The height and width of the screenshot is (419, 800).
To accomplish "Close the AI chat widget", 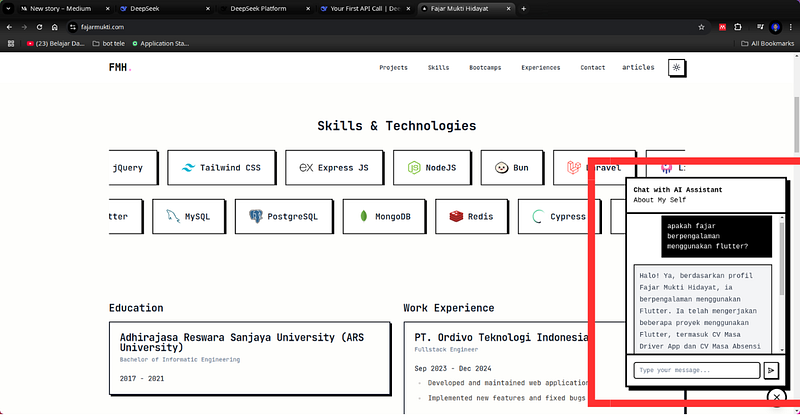I will 777,397.
